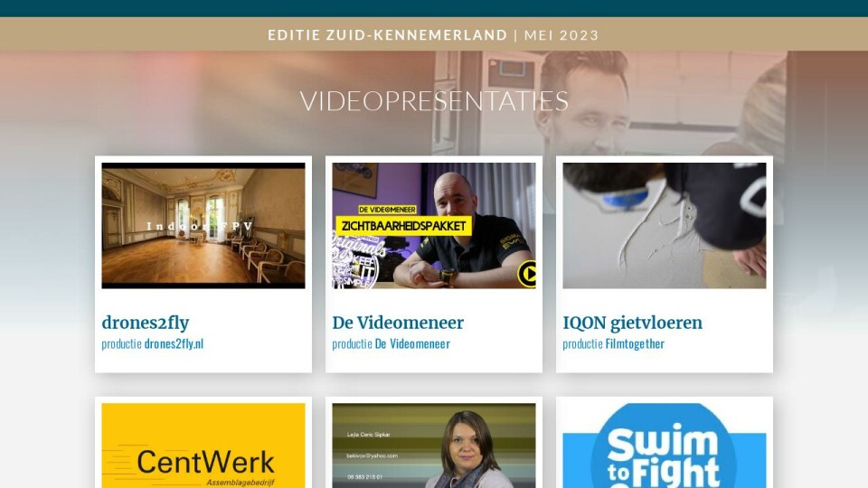Click the IQON gietvloeren title link
The width and height of the screenshot is (868, 488).
[x=633, y=323]
